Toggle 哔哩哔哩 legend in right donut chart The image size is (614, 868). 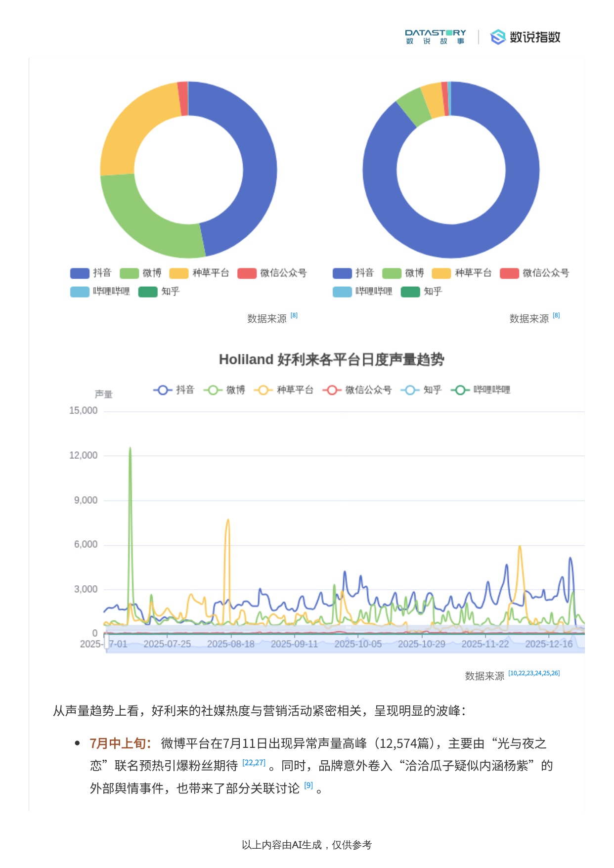tap(362, 292)
